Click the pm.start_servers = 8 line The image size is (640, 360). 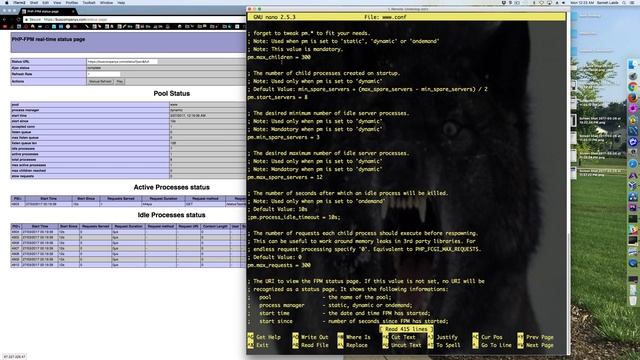[x=278, y=97]
